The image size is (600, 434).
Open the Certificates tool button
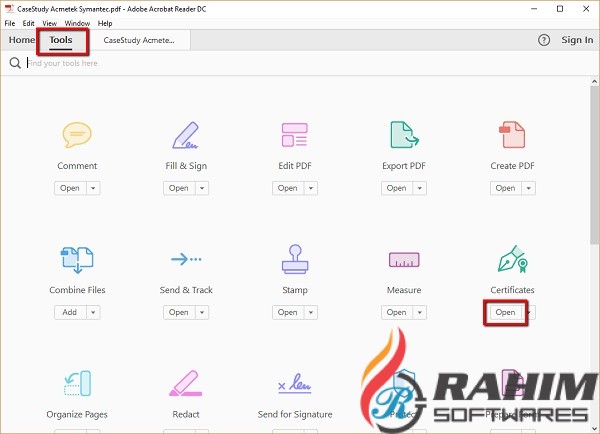click(505, 312)
